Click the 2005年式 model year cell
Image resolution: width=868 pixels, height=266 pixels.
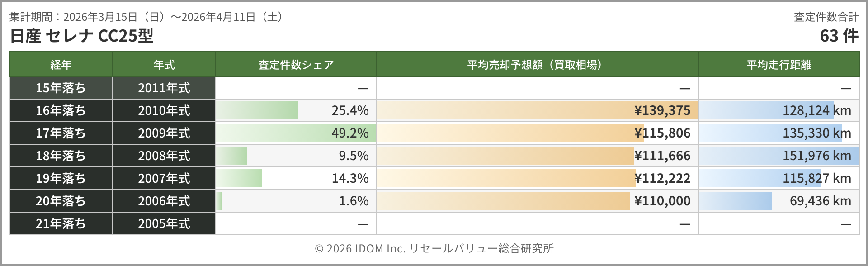tap(164, 223)
